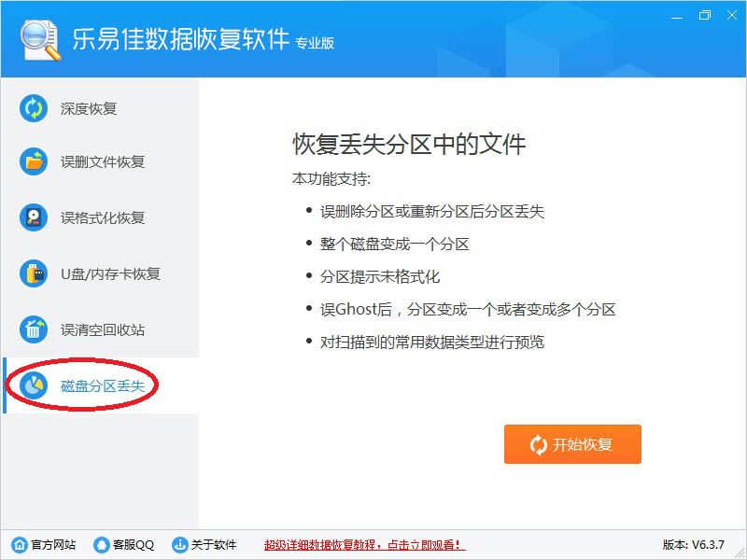The height and width of the screenshot is (560, 747).
Task: Select the 误删文件恢复 sidebar entry
Action: point(100,161)
